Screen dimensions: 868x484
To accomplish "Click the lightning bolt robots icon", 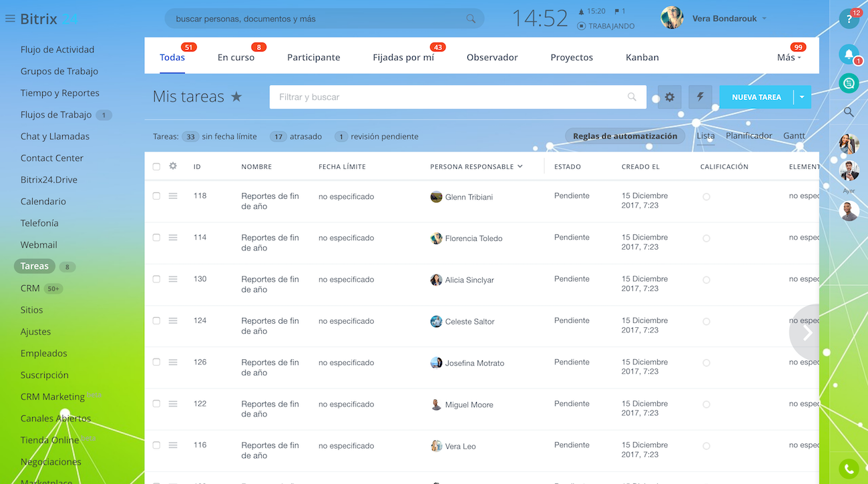I will (700, 97).
